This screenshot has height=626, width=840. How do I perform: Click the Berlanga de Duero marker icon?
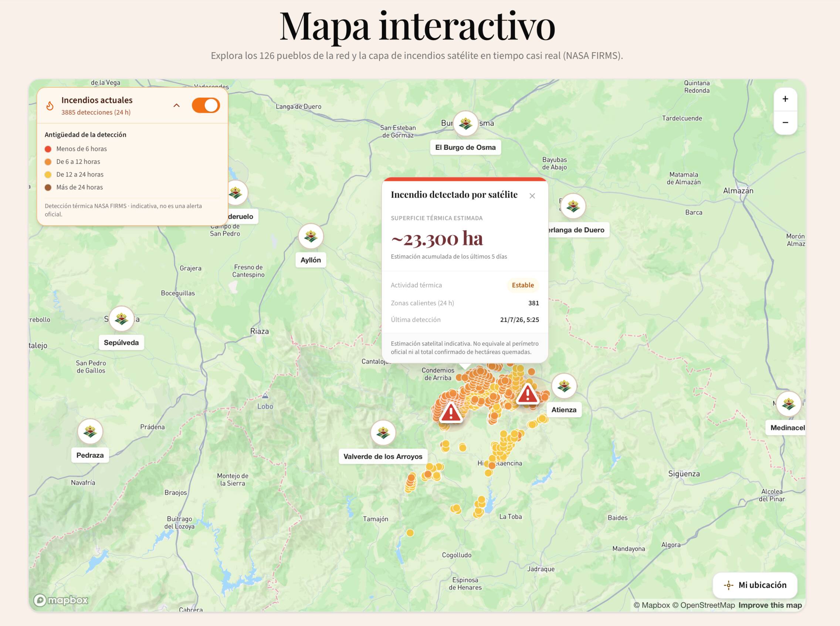pyautogui.click(x=573, y=206)
